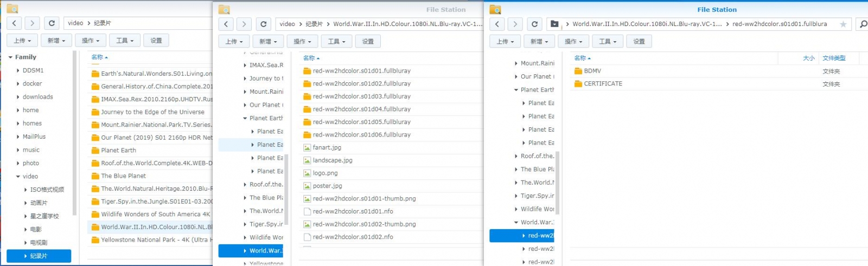The height and width of the screenshot is (266, 868).
Task: Click File Station logo icon in right window
Action: point(495,9)
